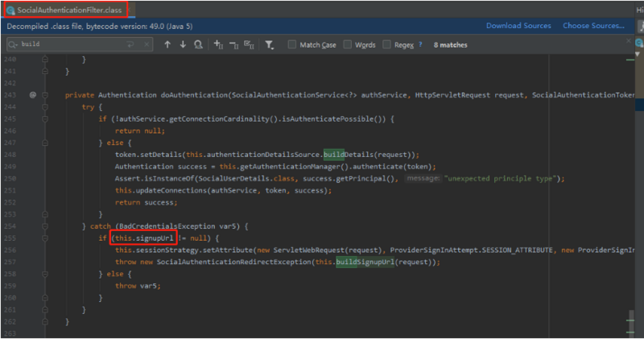Open the search filter funnel dropdown
This screenshot has height=339, width=644.
click(x=269, y=45)
